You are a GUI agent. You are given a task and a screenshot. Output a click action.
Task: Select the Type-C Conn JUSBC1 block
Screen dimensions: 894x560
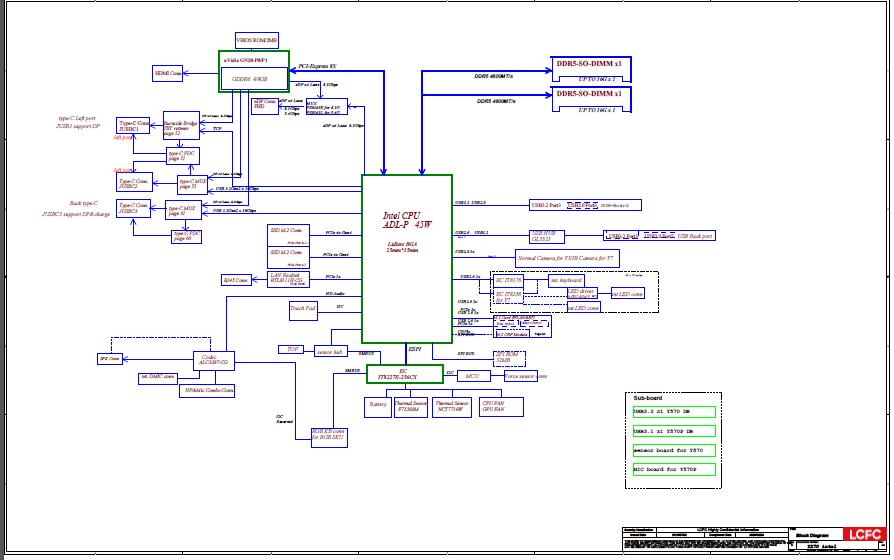pos(133,126)
